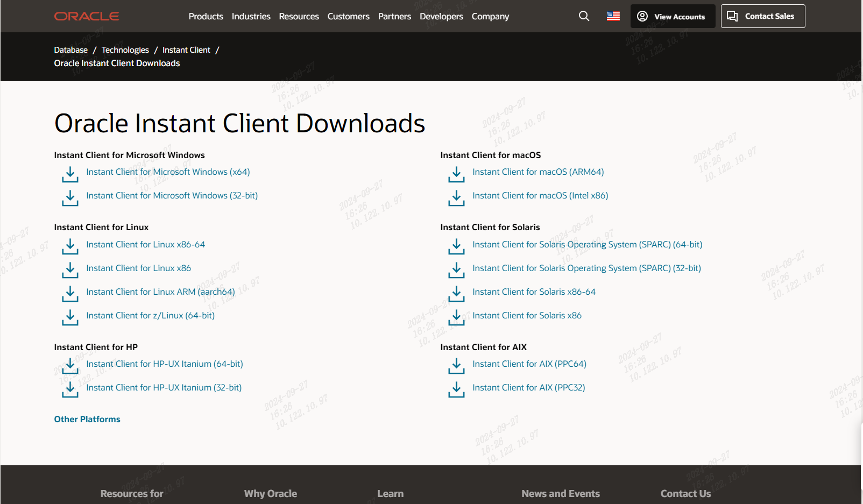
Task: Open Instant Client for macOS (Intel x86)
Action: (x=540, y=195)
